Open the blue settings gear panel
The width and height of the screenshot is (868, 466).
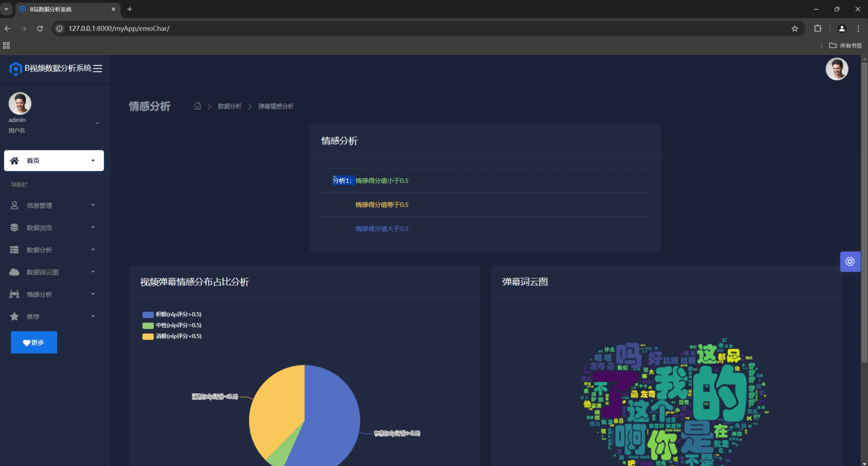[x=850, y=261]
